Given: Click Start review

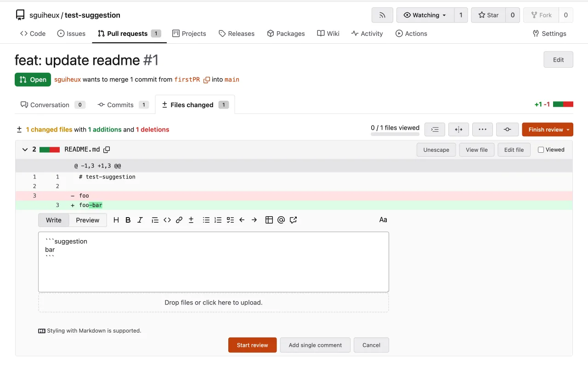Looking at the screenshot, I should [253, 345].
